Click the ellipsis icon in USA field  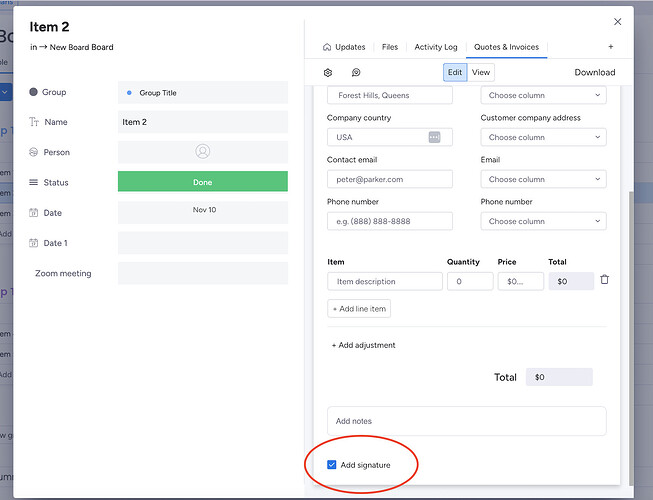tap(434, 137)
